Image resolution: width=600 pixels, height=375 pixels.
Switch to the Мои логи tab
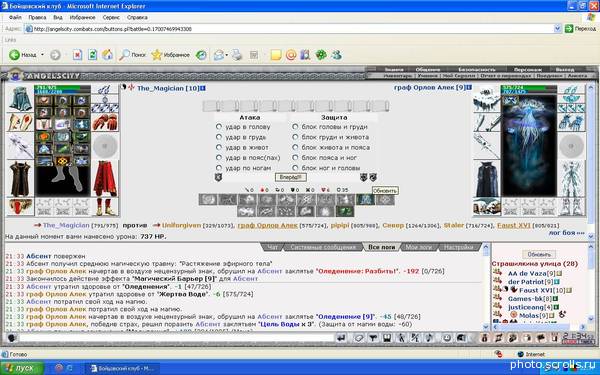(x=418, y=247)
